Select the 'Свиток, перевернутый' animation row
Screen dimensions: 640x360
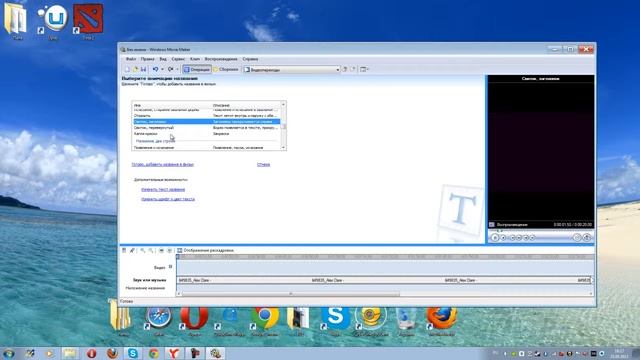(x=207, y=128)
